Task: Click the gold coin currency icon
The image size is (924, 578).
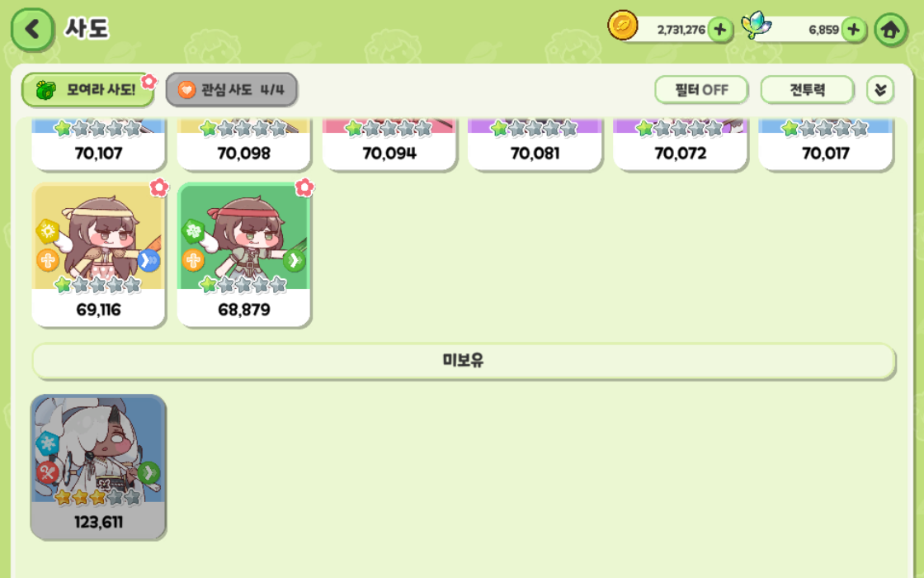Action: (x=623, y=26)
